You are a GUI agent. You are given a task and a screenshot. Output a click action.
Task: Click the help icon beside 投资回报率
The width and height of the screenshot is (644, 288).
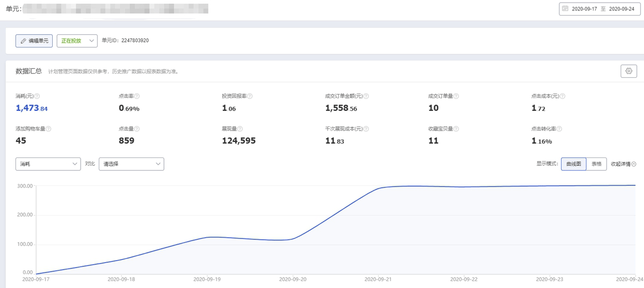point(250,96)
